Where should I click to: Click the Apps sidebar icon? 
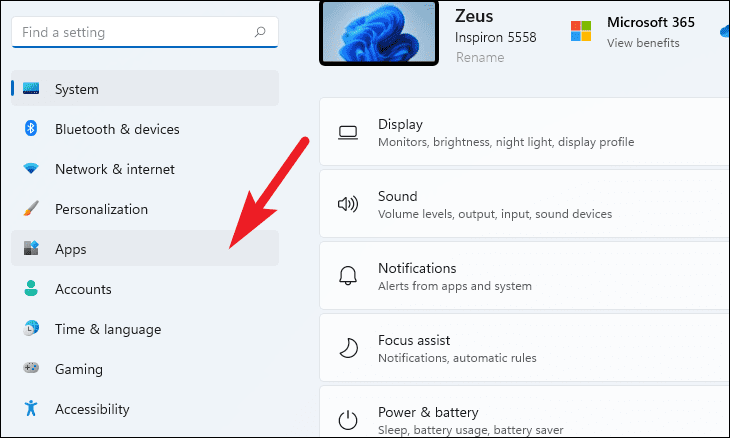coord(31,248)
